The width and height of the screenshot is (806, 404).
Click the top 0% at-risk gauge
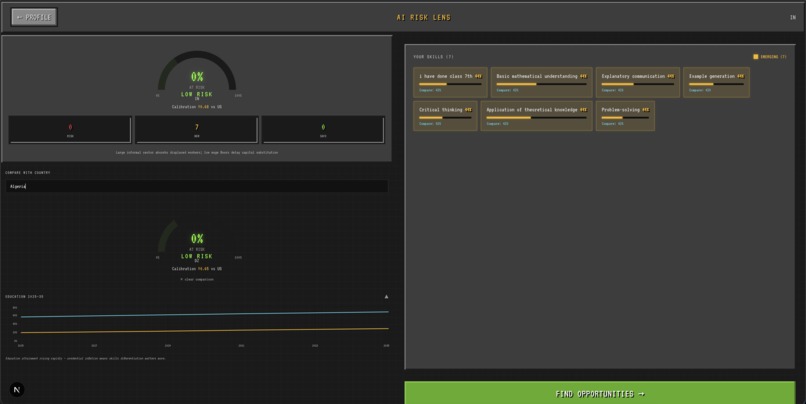(197, 72)
